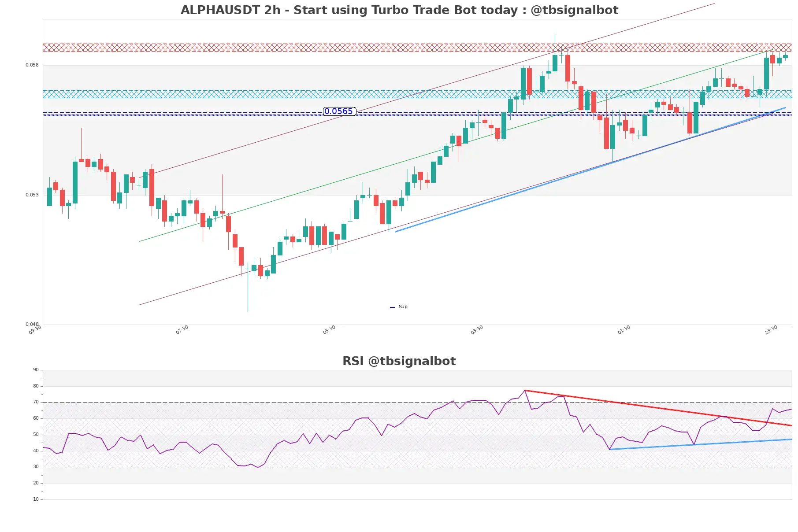Click the RSI 60 axis label

point(36,418)
